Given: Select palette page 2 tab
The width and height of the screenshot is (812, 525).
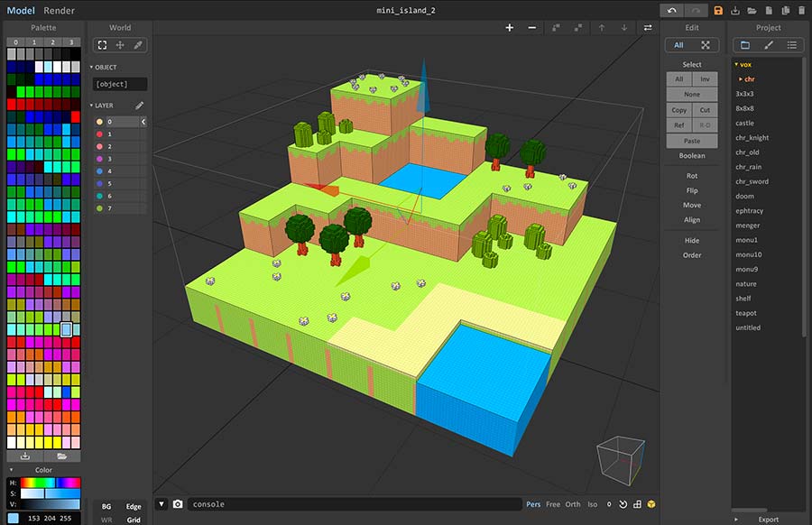Looking at the screenshot, I should point(56,41).
